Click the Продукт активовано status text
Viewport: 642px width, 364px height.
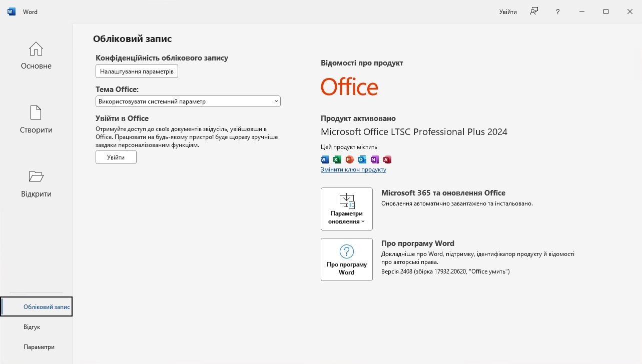click(358, 118)
